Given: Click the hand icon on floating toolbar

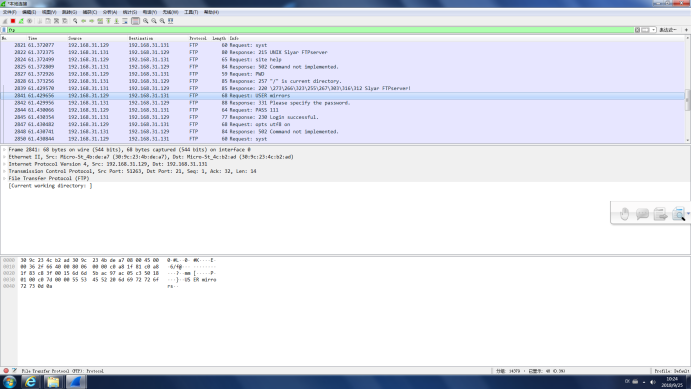Looking at the screenshot, I should [624, 214].
